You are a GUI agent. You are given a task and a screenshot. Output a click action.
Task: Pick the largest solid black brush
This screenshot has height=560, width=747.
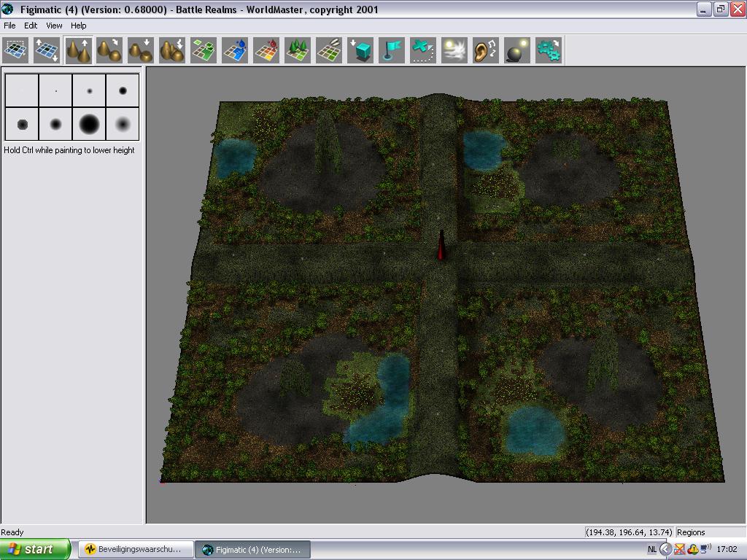(x=89, y=124)
